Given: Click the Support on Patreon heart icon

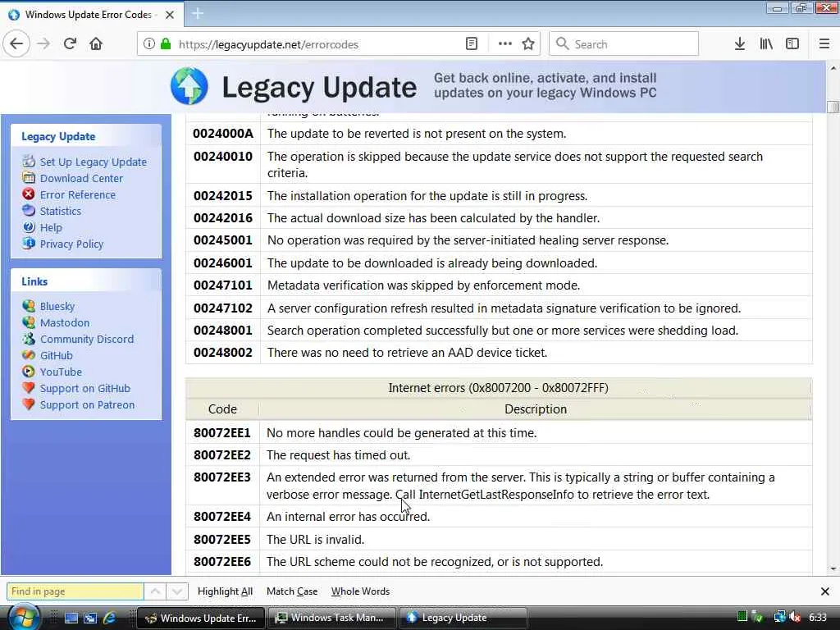Looking at the screenshot, I should pyautogui.click(x=29, y=404).
